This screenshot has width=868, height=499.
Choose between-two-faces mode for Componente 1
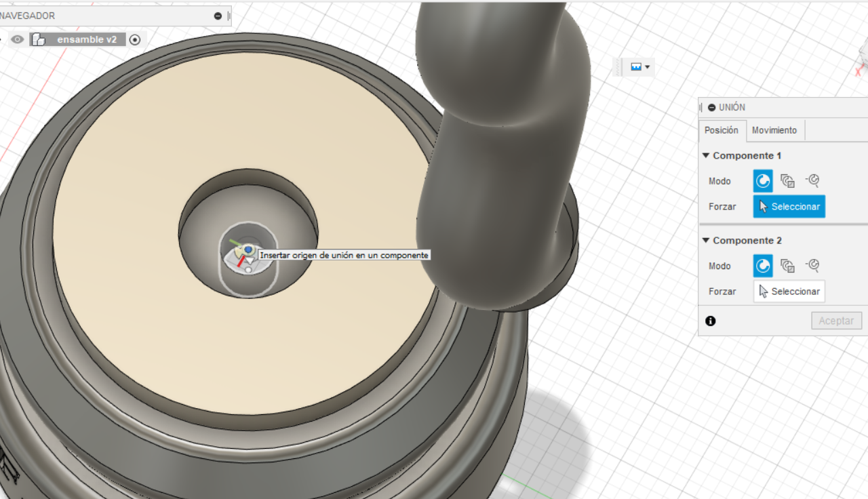pos(787,181)
